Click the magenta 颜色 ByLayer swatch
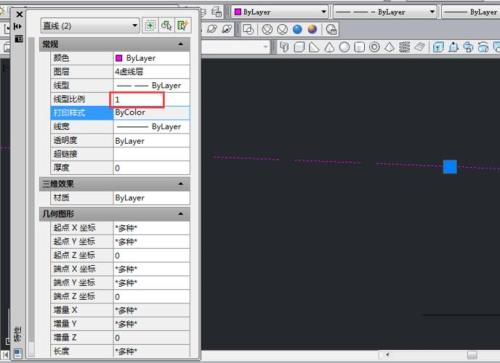This screenshot has height=363, width=500. tap(119, 58)
